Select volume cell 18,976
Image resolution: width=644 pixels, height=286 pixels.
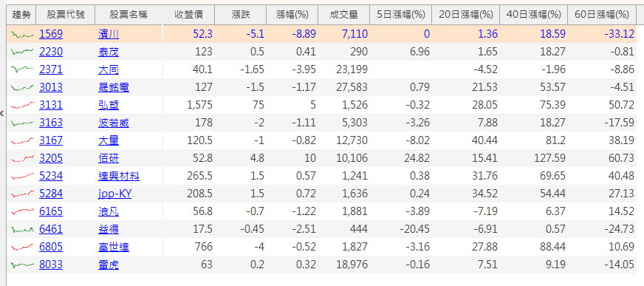344,265
